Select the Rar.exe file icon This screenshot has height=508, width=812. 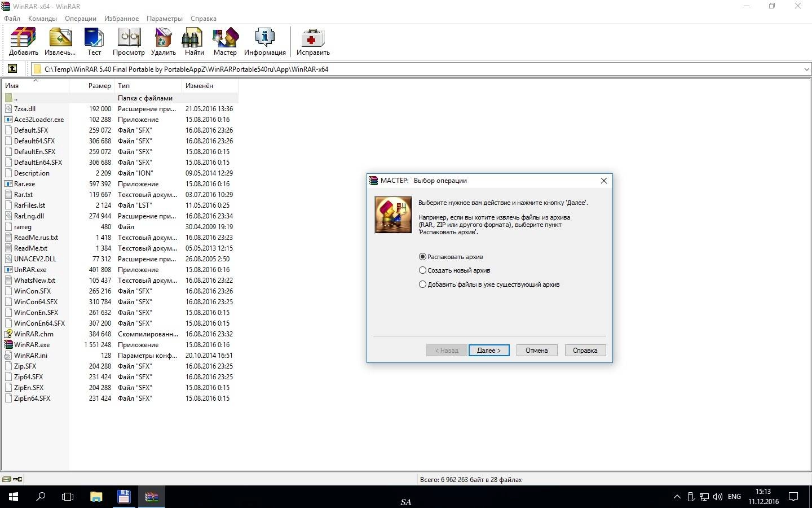click(x=8, y=183)
